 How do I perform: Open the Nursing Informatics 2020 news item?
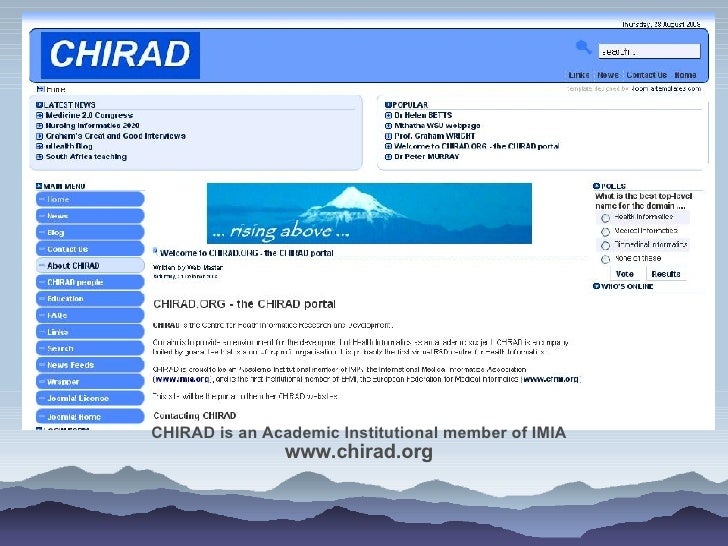tap(92, 125)
